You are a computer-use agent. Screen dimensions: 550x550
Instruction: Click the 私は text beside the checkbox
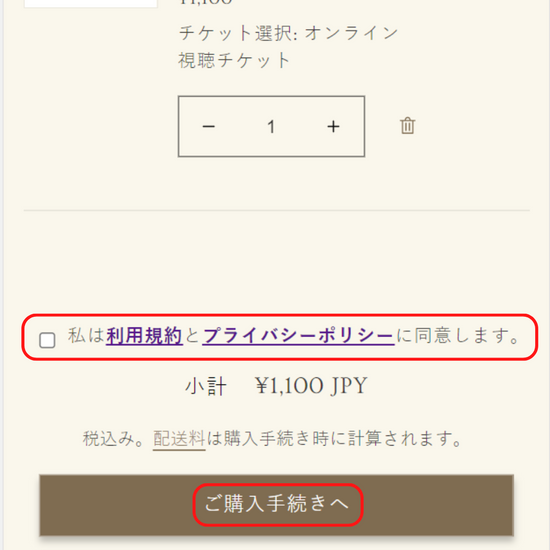point(86,335)
